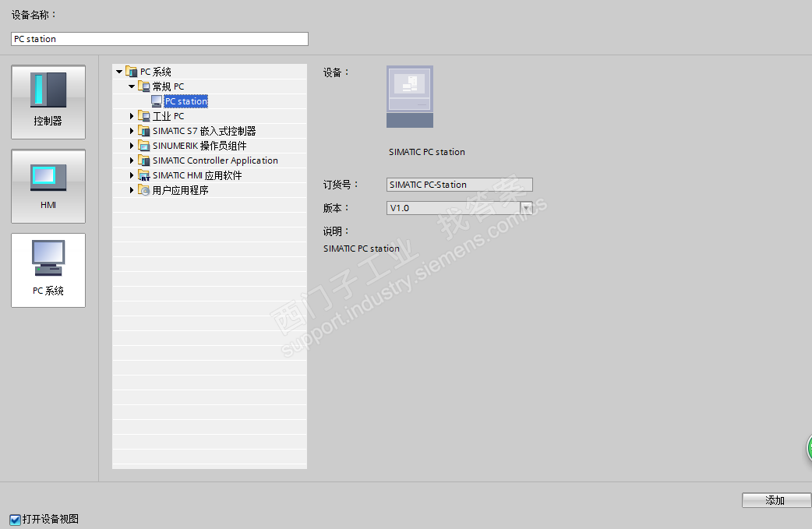The image size is (812, 529).
Task: Click the SIMATIC S7 嵌入式控制器 folder icon
Action: pos(144,131)
